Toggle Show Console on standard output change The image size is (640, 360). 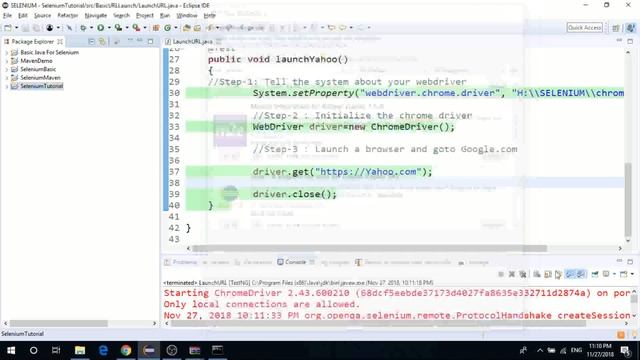(x=569, y=274)
